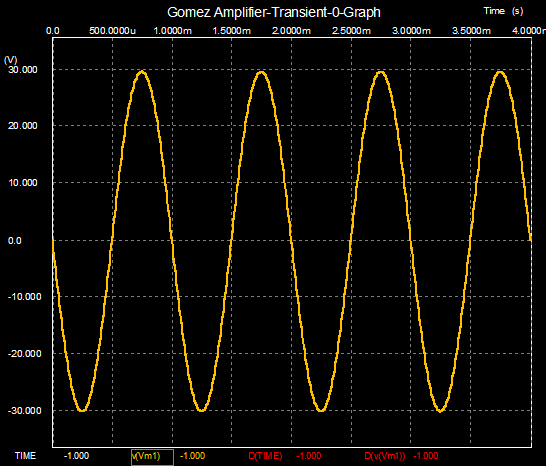This screenshot has width=552, height=468.
Task: Click the first positive peak of the waveform
Action: (142, 73)
